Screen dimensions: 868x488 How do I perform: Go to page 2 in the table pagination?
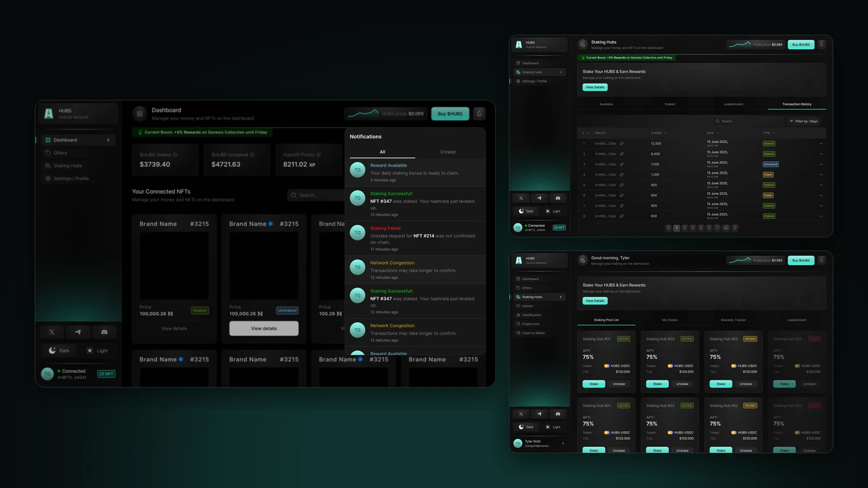pyautogui.click(x=685, y=228)
